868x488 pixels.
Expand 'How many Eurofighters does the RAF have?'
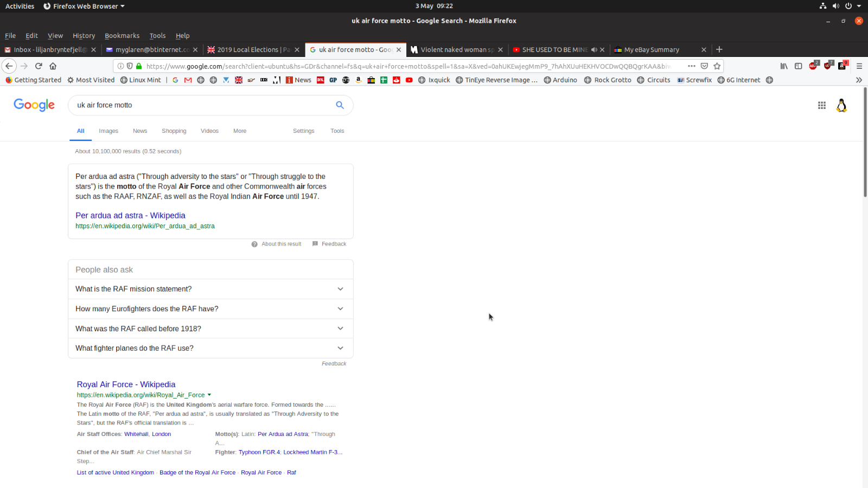coord(210,309)
